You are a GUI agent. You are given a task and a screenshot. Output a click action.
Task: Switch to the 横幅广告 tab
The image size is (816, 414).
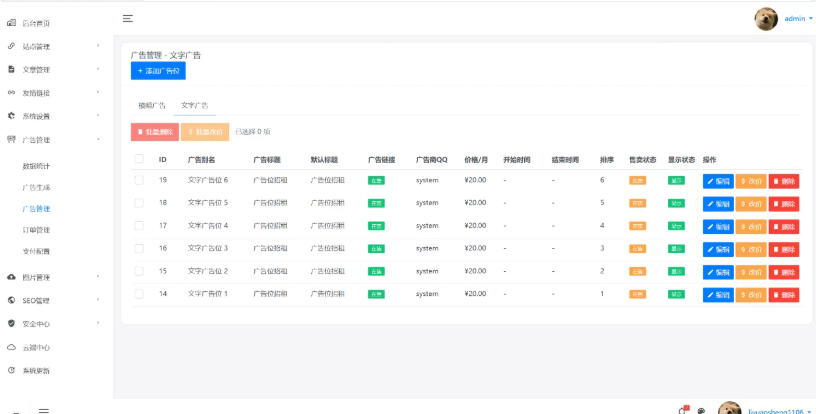[152, 106]
